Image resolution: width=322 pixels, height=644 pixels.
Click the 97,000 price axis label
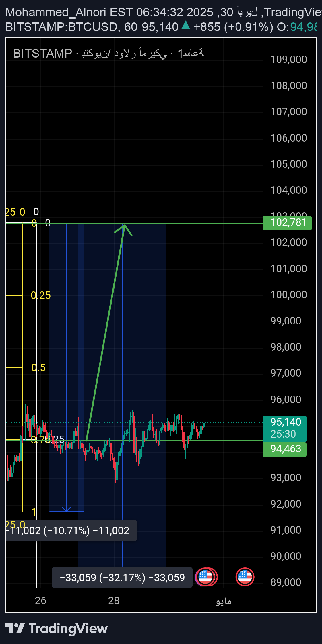(286, 373)
